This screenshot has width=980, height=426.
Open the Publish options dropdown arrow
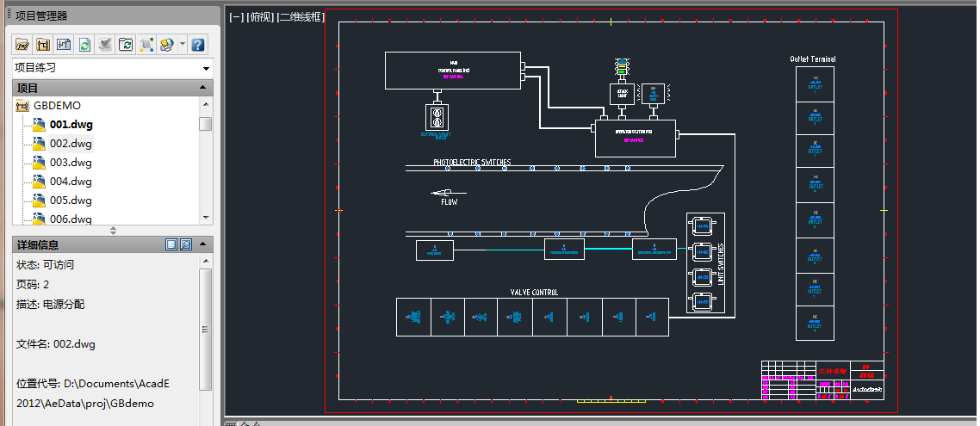182,45
